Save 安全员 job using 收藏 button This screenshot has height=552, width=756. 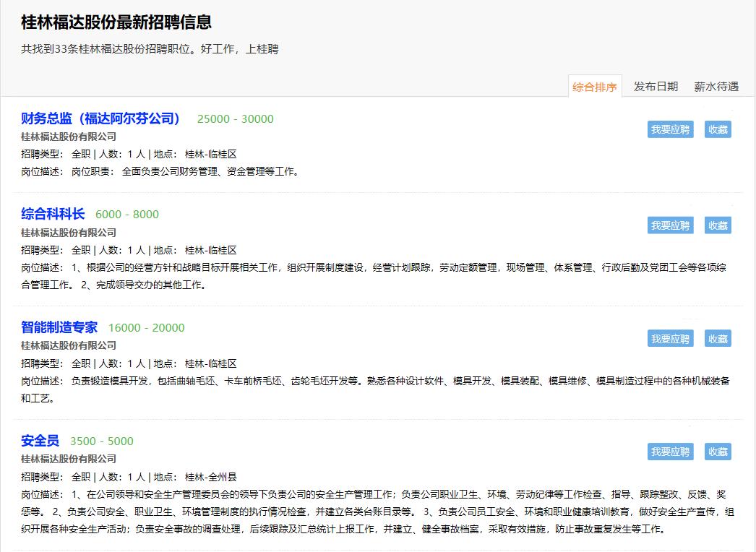coord(718,452)
